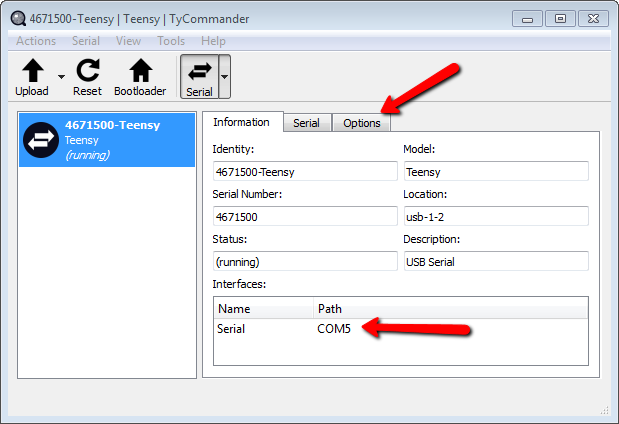Click the Reset toolbar icon
This screenshot has height=424, width=619.
88,70
